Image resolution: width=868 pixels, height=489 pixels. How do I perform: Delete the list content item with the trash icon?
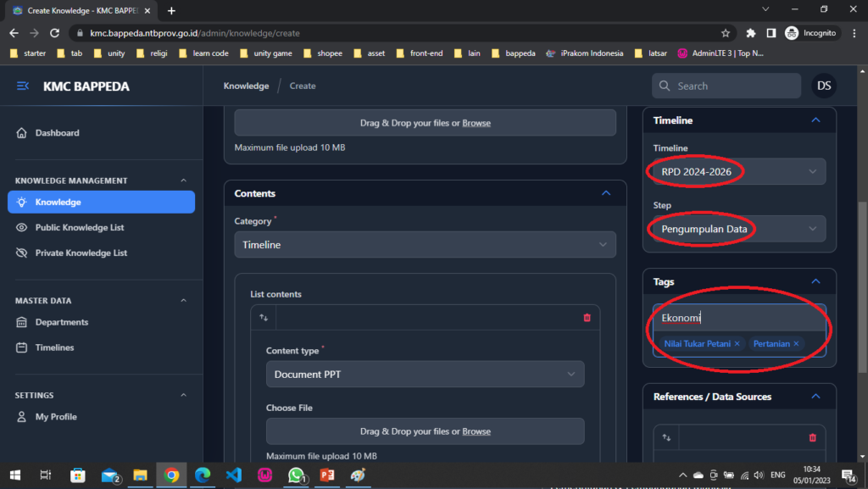coord(587,318)
